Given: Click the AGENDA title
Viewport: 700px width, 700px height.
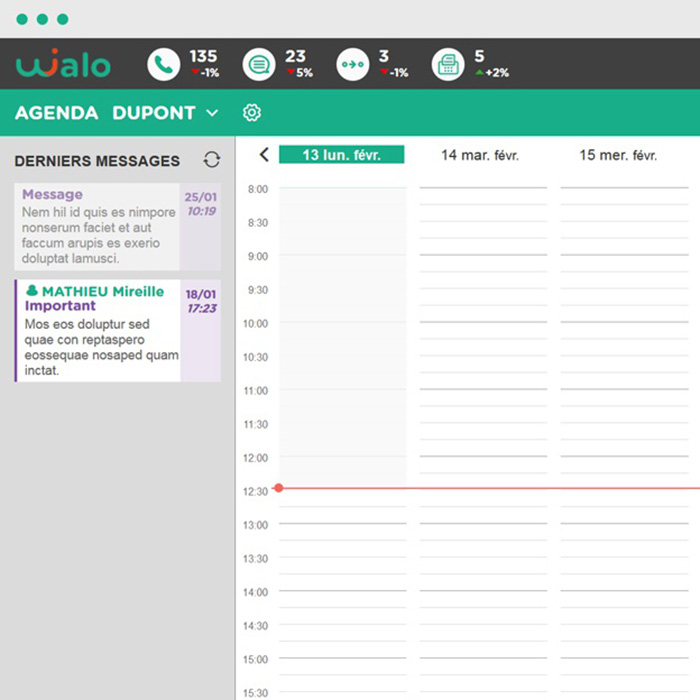Looking at the screenshot, I should pyautogui.click(x=57, y=112).
